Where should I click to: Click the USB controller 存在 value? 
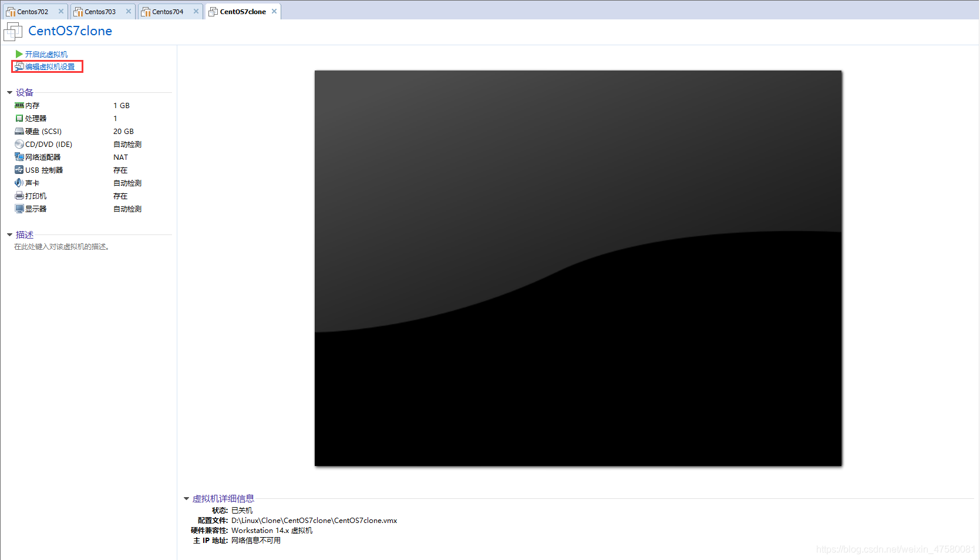[x=120, y=170]
